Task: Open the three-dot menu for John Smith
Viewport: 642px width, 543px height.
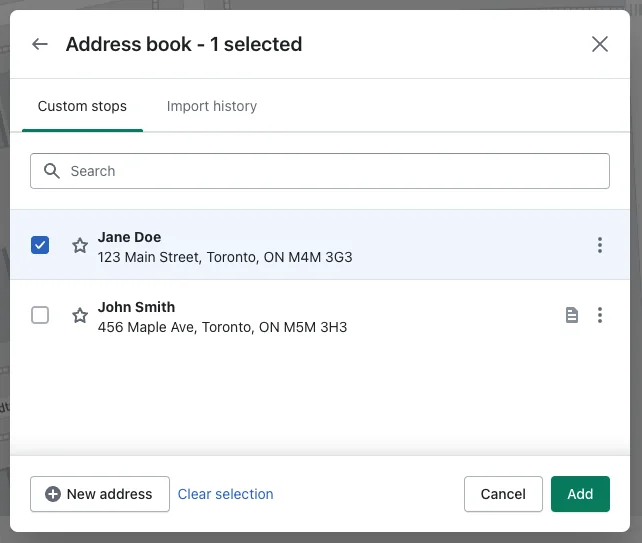Action: [599, 315]
